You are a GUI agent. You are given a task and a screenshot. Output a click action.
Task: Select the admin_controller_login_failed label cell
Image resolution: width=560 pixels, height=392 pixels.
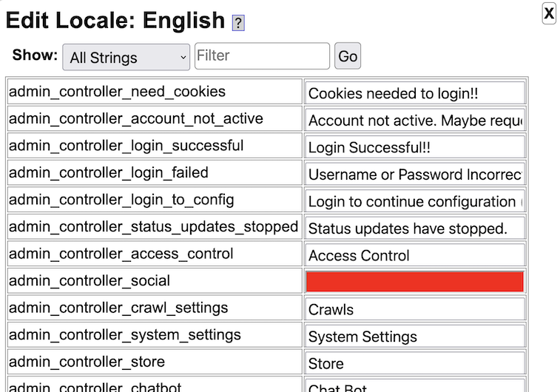[155, 173]
